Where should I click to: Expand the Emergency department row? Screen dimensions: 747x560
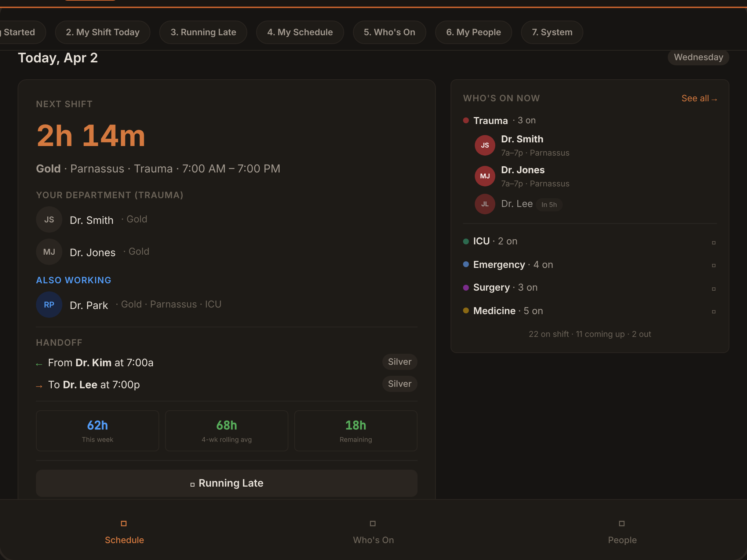pyautogui.click(x=714, y=265)
